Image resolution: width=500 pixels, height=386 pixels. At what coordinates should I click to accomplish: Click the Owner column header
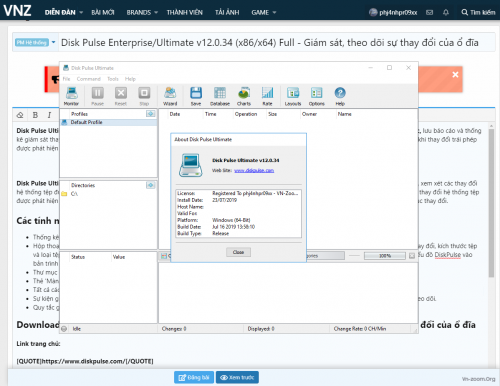pos(309,114)
